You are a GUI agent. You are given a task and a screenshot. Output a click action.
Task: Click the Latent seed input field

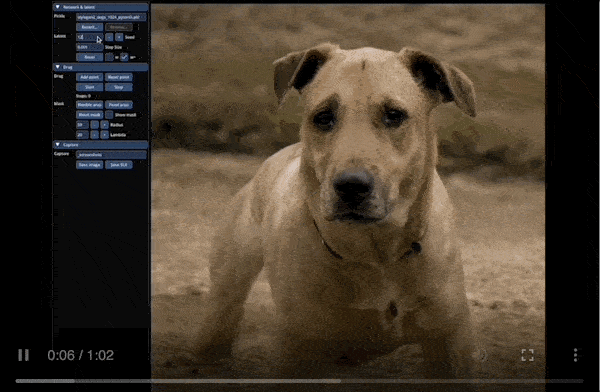point(89,37)
